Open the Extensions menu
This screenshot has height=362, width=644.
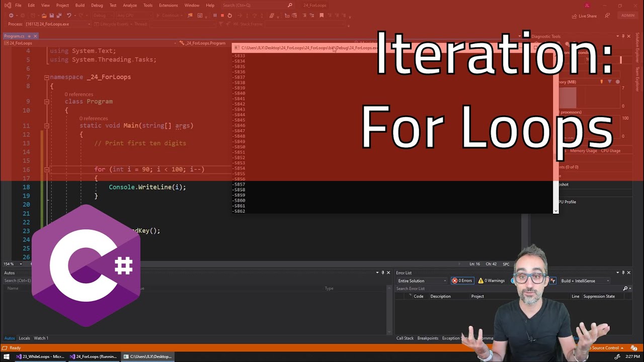tap(168, 5)
